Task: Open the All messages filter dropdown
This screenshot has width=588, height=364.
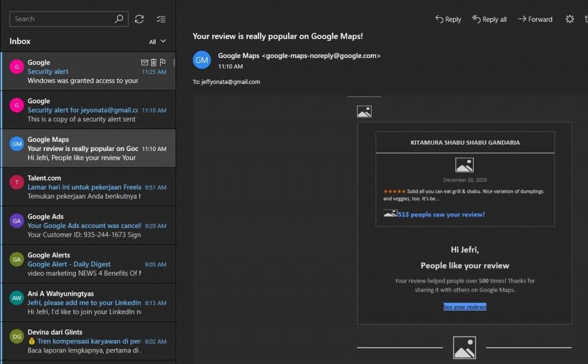Action: (x=156, y=41)
